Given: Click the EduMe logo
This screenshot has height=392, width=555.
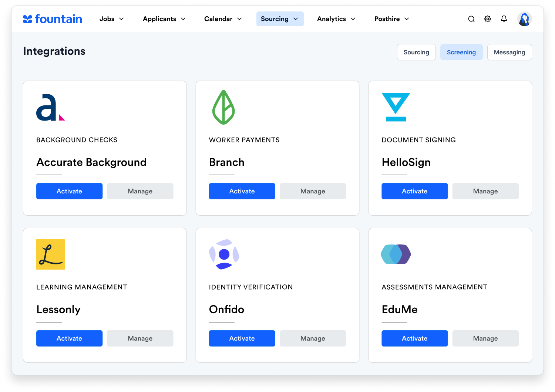Looking at the screenshot, I should [x=396, y=254].
